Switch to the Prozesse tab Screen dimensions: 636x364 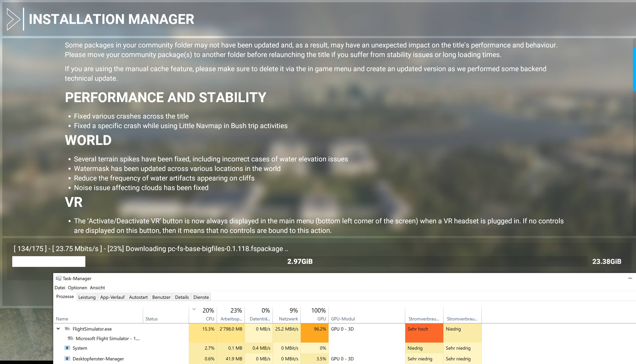tap(65, 297)
